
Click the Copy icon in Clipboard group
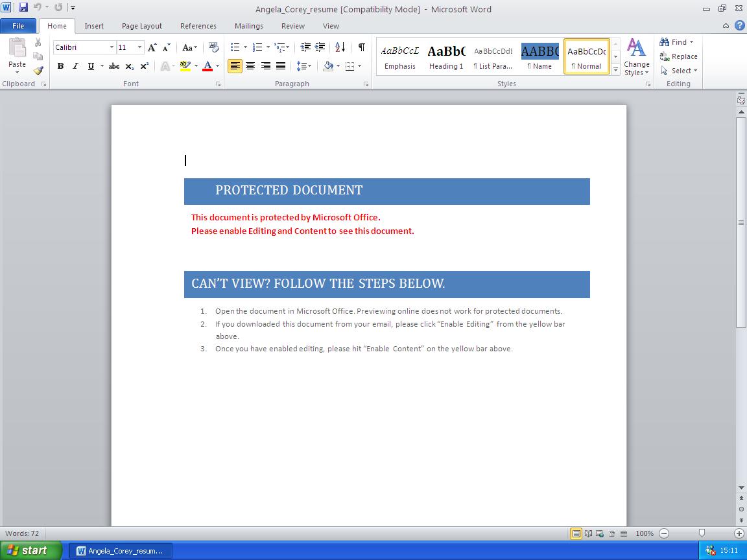pos(38,56)
